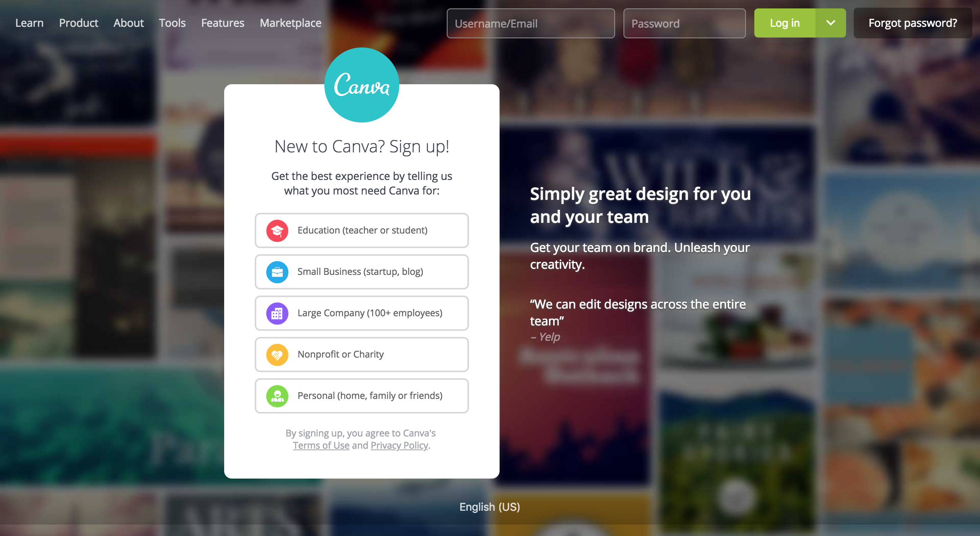Click the Personal home family friends icon
The image size is (980, 536).
click(x=277, y=395)
